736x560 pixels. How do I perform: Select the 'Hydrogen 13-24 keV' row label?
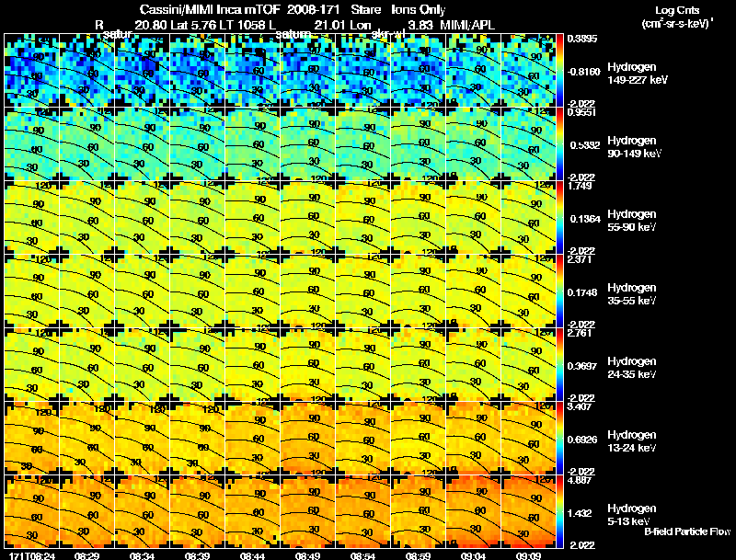632,441
